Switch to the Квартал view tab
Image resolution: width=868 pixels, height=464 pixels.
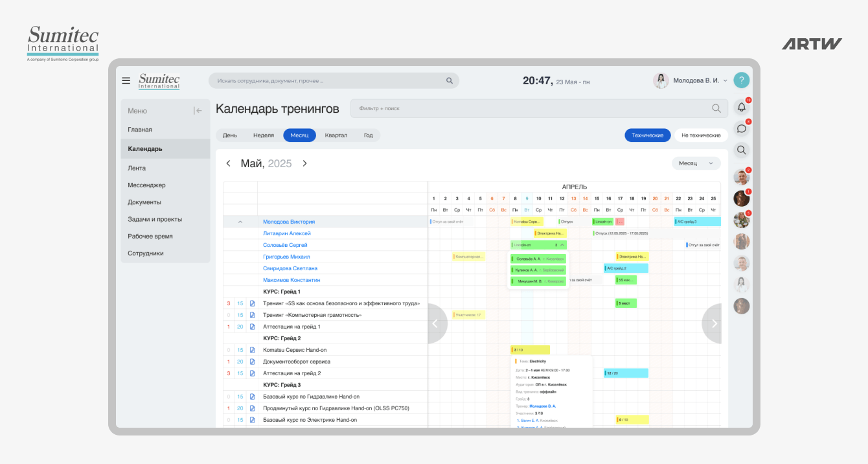[x=336, y=135]
